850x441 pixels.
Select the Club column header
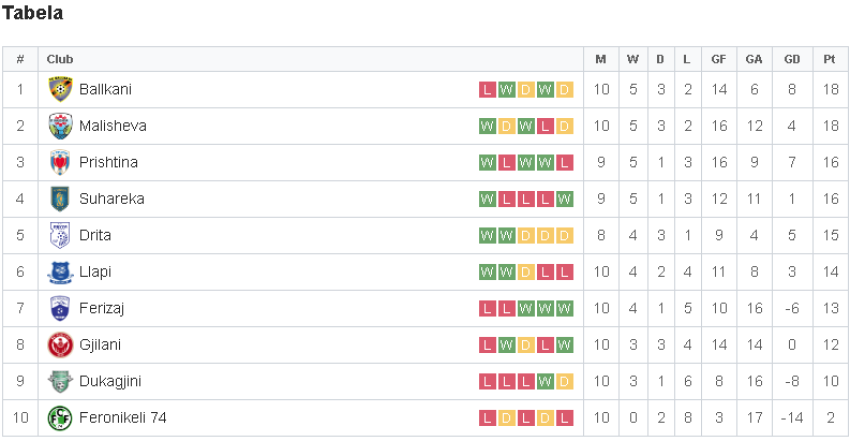point(60,59)
